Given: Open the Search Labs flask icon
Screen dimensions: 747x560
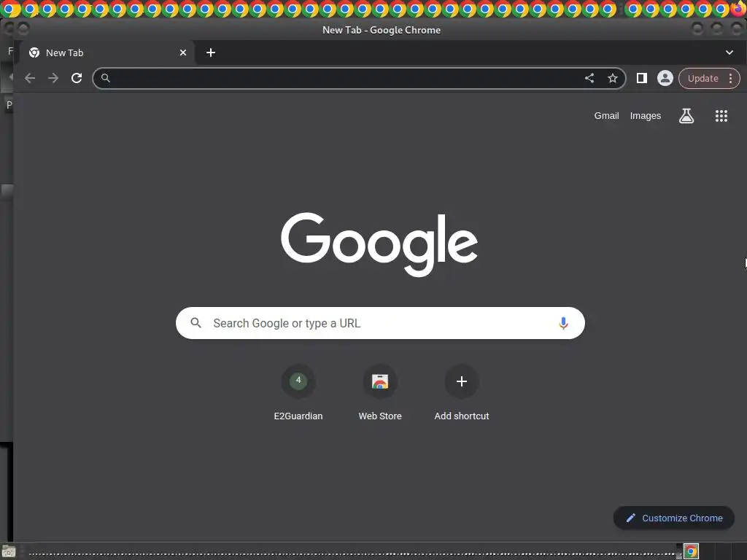Looking at the screenshot, I should click(x=686, y=116).
